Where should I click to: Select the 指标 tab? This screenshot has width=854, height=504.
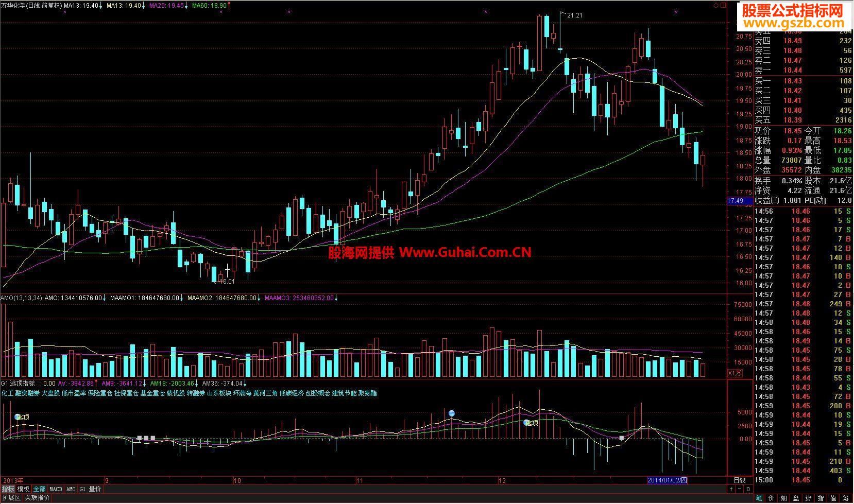(x=8, y=489)
